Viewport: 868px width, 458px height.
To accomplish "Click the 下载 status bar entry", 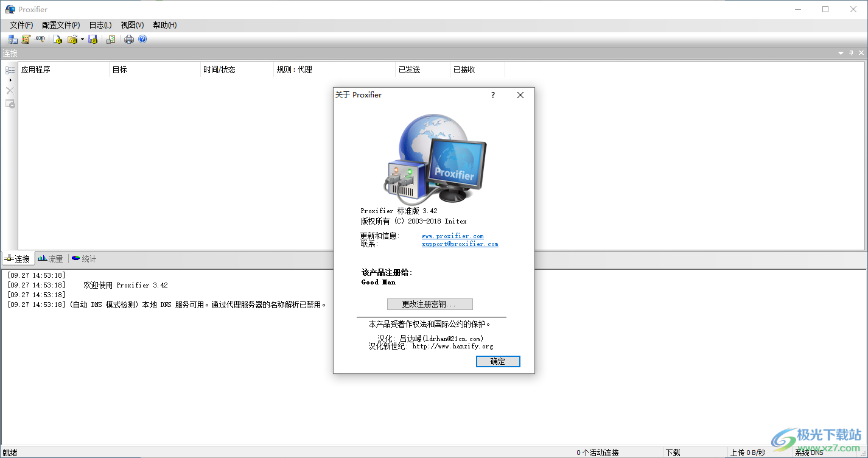I will (x=673, y=453).
